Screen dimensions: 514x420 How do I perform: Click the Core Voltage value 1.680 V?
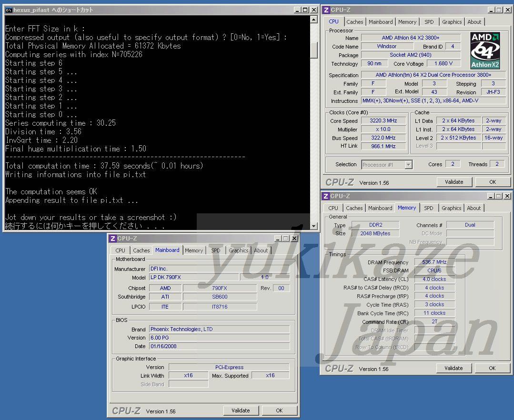click(x=443, y=63)
